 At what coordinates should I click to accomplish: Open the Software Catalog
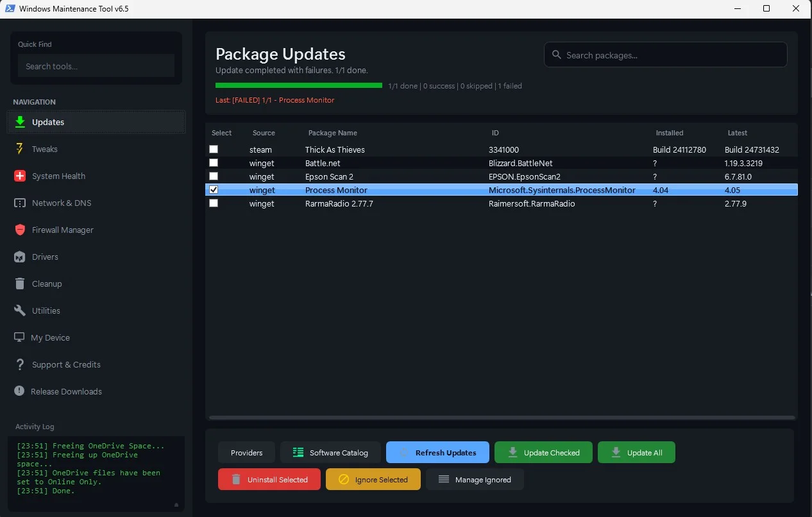[330, 452]
